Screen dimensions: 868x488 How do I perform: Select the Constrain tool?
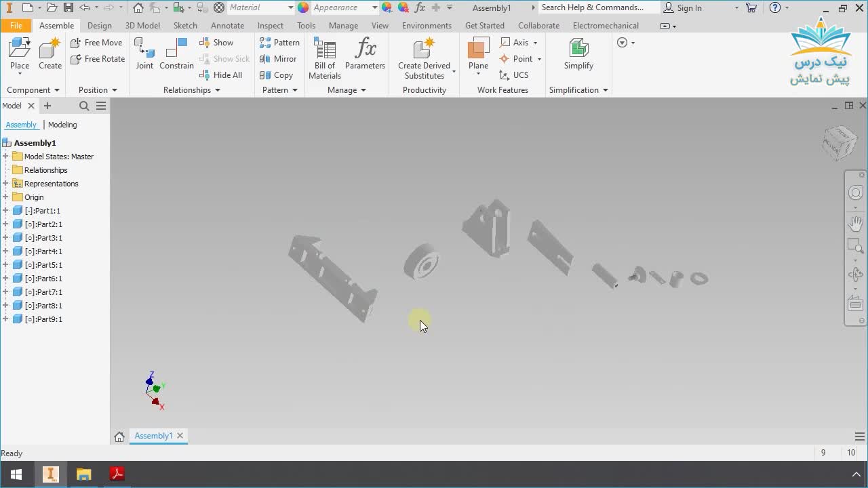tap(176, 53)
